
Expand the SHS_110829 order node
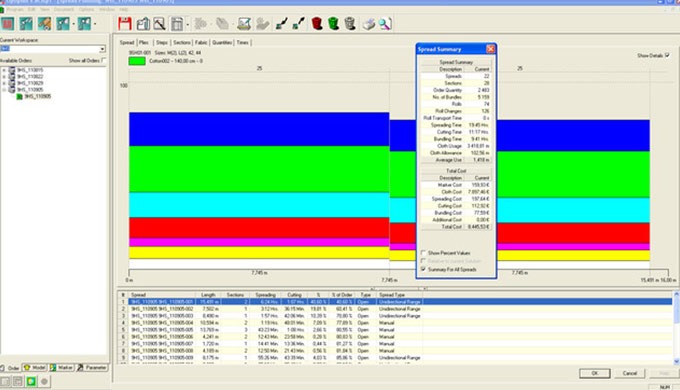click(4, 83)
